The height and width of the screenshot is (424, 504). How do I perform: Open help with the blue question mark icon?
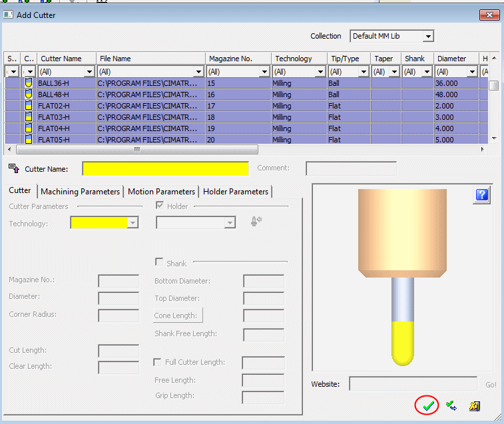[x=482, y=194]
